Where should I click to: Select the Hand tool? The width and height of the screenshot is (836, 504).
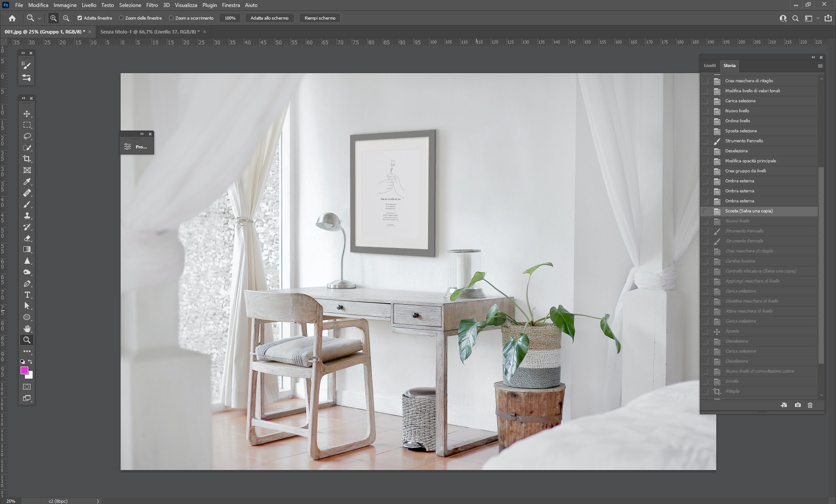click(x=27, y=329)
